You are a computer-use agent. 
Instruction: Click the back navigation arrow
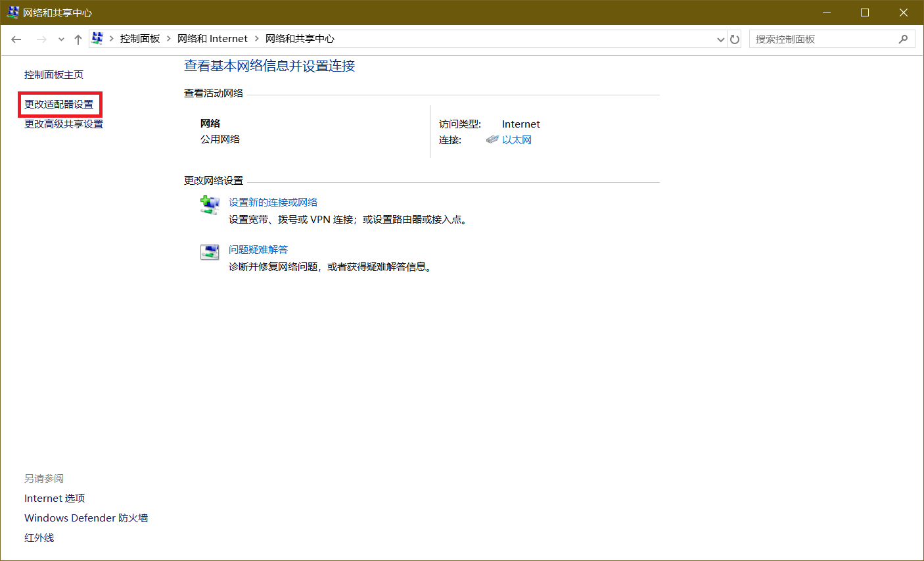coord(16,39)
